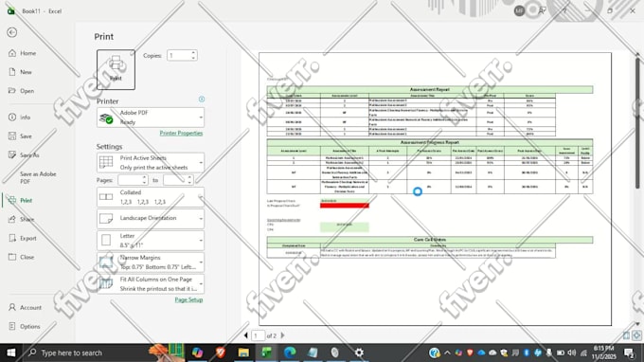This screenshot has height=362, width=644.
Task: Open the Home page in Backstage
Action: (x=23, y=53)
